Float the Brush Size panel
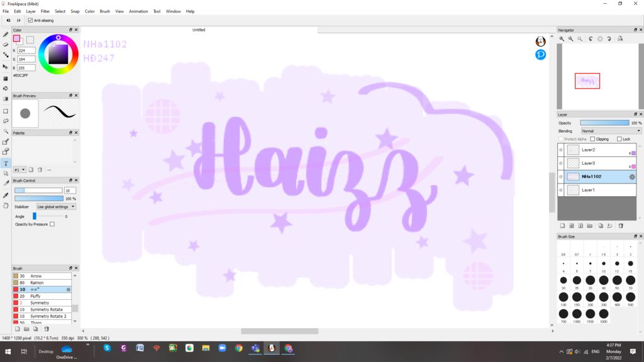Viewport: 644px width, 362px height. click(x=635, y=236)
